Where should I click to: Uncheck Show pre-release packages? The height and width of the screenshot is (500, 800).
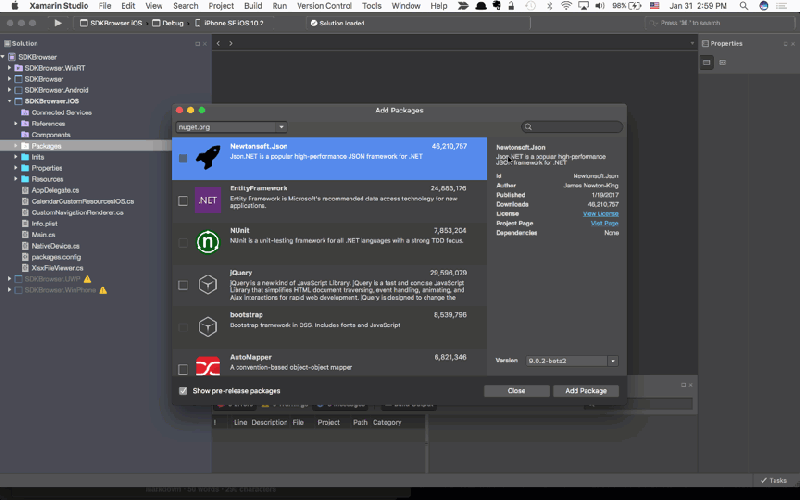click(183, 391)
